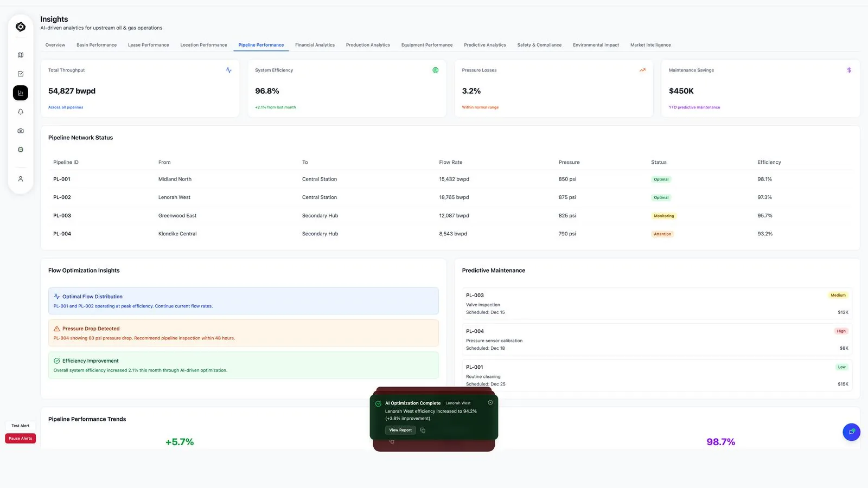This screenshot has height=488, width=868.
Task: Click the PL-003 pipeline ID in the table
Action: click(x=62, y=216)
